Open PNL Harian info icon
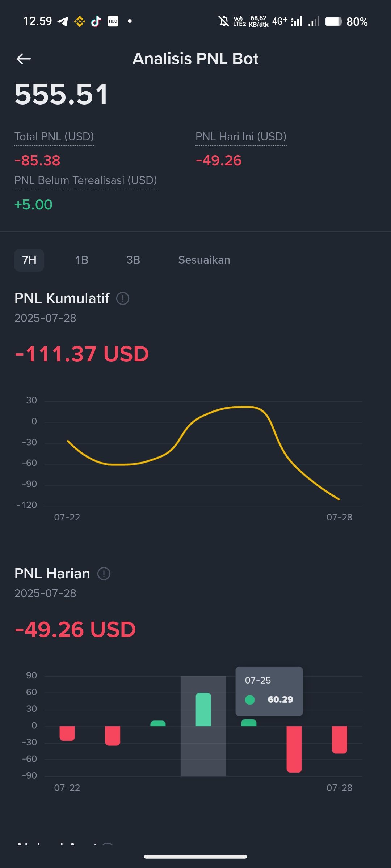391x868 pixels. click(x=104, y=574)
